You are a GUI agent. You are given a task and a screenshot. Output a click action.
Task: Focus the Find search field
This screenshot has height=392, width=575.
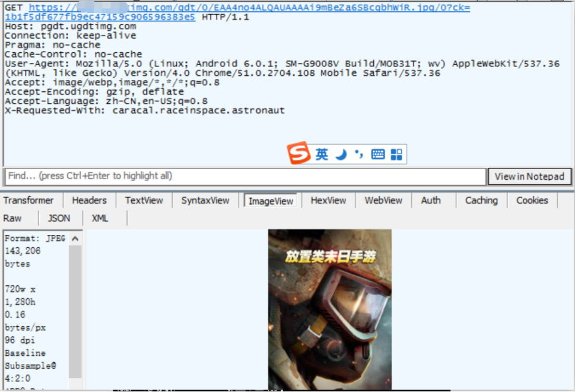click(x=245, y=176)
